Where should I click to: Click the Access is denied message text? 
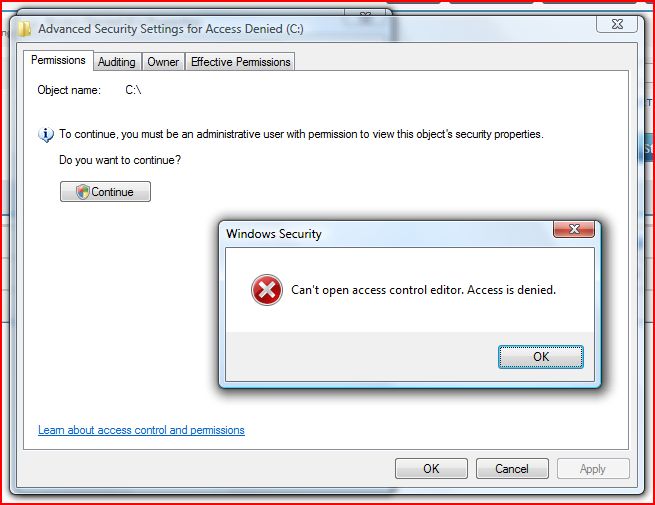pyautogui.click(x=424, y=290)
